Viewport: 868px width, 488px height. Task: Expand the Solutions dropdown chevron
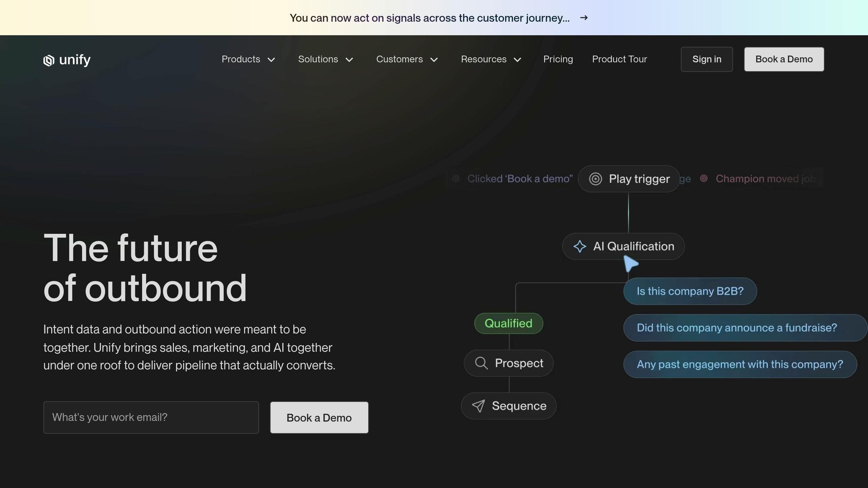(x=349, y=60)
